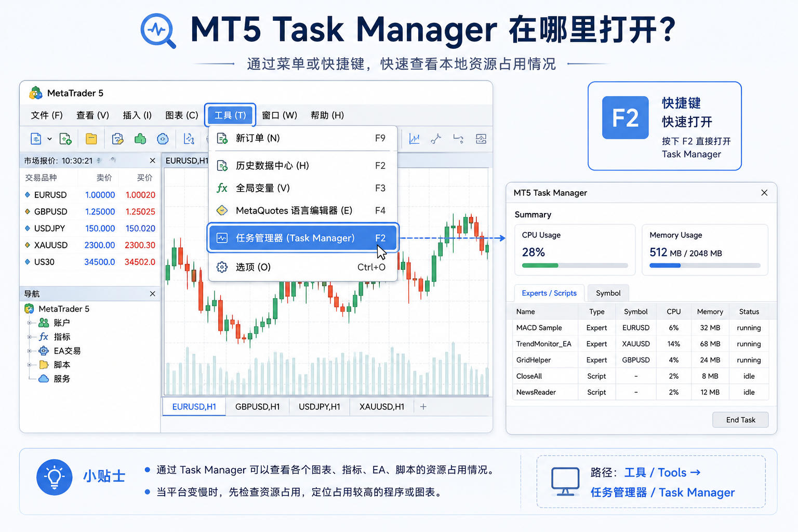Image resolution: width=798 pixels, height=532 pixels.
Task: Open the 插入 (I) menu
Action: point(137,115)
